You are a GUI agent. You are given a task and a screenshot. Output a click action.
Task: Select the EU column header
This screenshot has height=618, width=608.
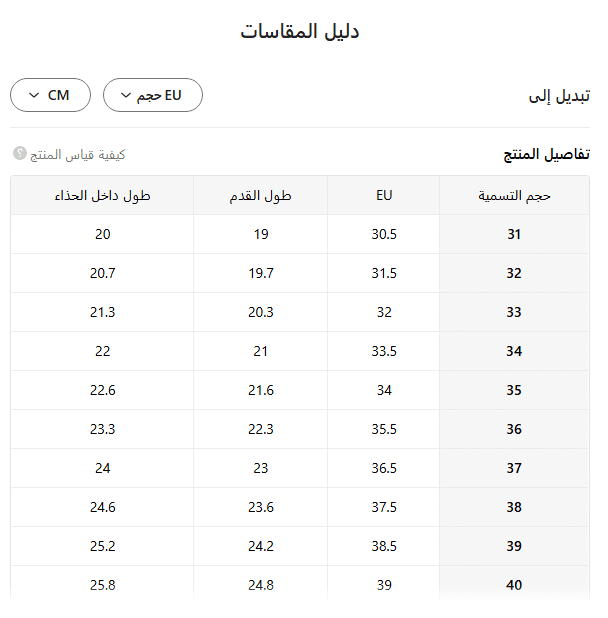(x=384, y=196)
